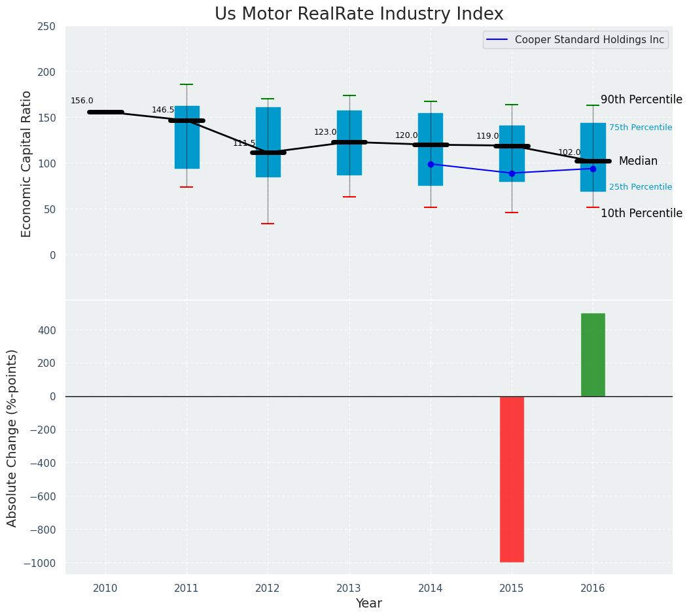Click the Economic Capital Ratio axis label
Screen dimensions: 689x616
[x=27, y=163]
